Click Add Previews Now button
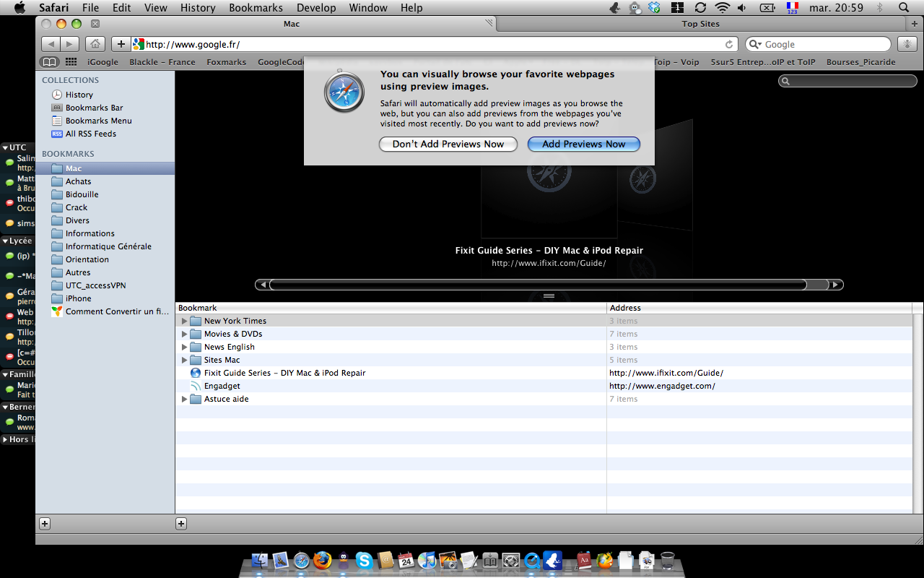 (584, 144)
